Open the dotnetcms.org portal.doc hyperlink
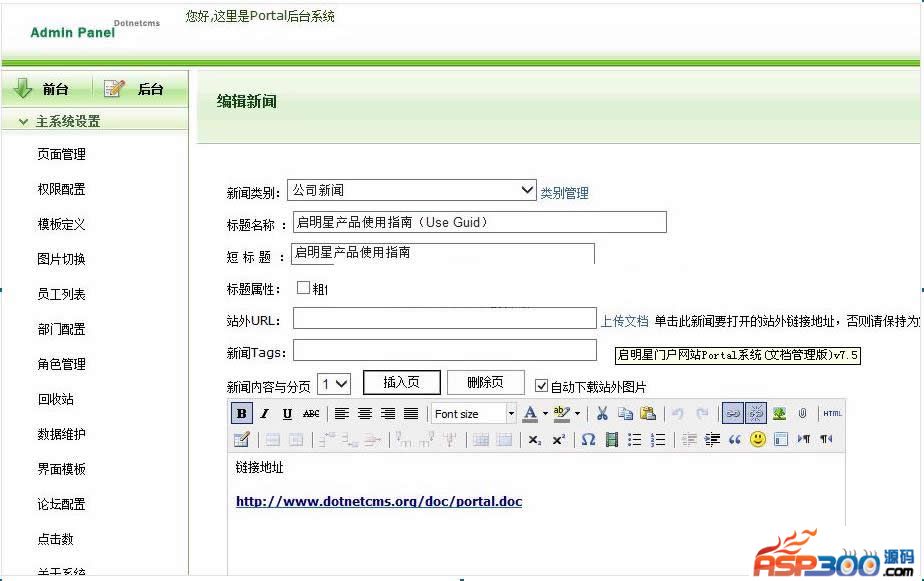 point(379,501)
